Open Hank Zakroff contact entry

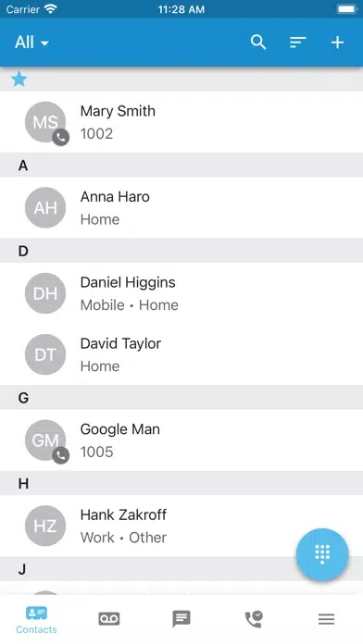[x=181, y=526]
